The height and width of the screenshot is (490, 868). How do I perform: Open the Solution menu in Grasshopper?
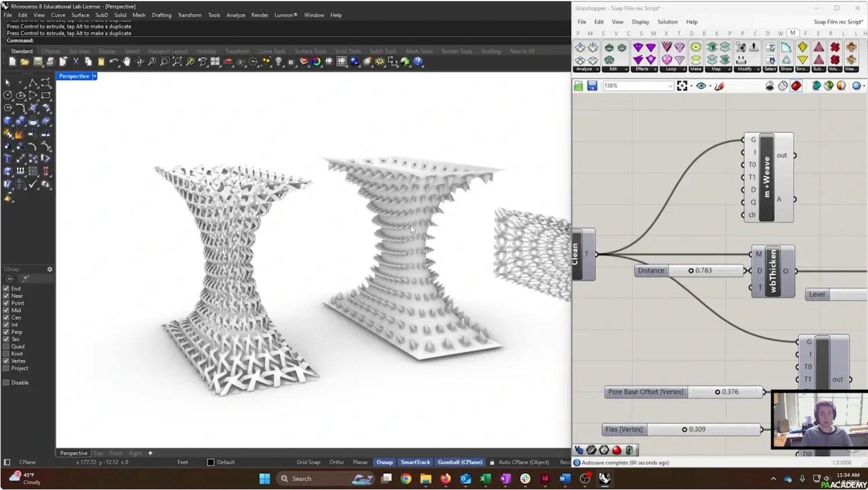click(x=667, y=22)
